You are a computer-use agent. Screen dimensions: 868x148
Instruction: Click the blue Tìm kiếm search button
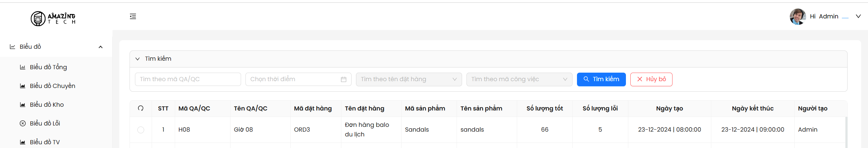601,79
